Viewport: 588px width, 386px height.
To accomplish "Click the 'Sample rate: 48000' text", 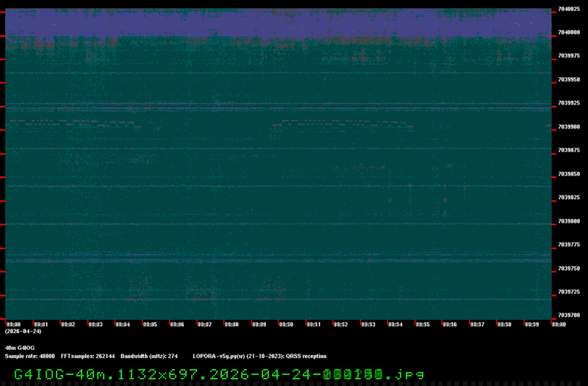I will click(30, 356).
